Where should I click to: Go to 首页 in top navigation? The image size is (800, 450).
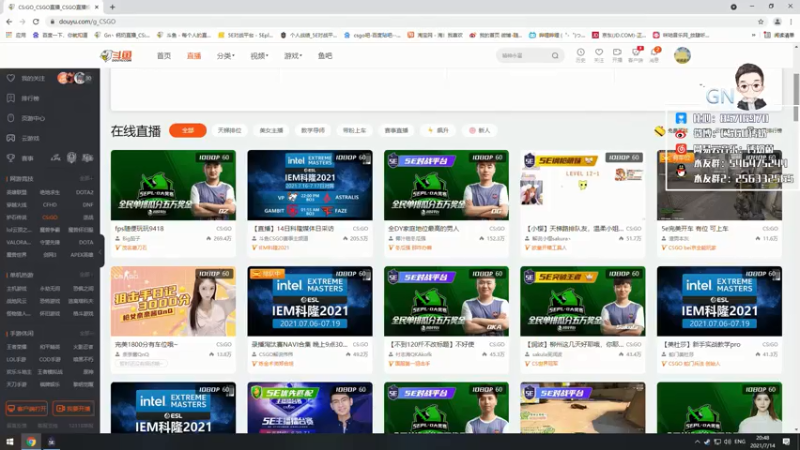pos(164,56)
